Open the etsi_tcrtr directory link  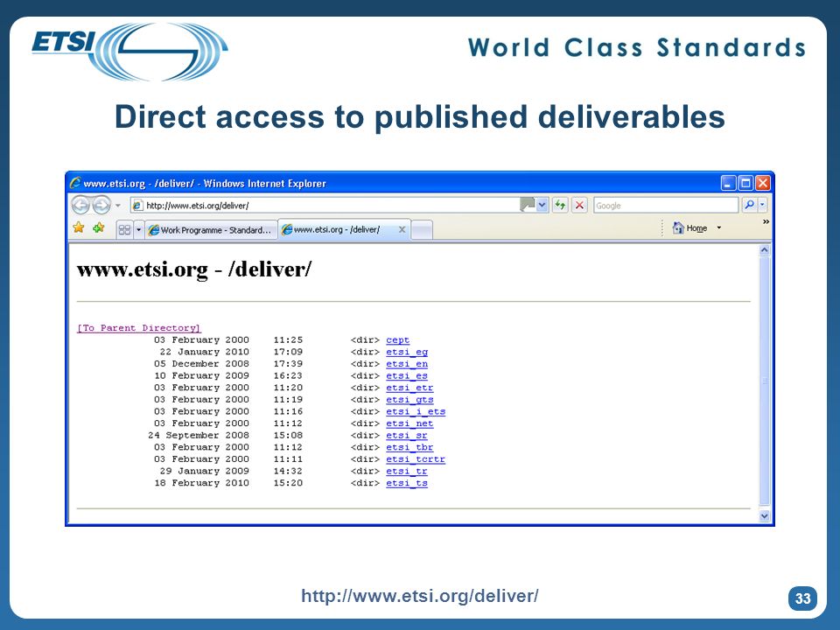click(x=416, y=459)
